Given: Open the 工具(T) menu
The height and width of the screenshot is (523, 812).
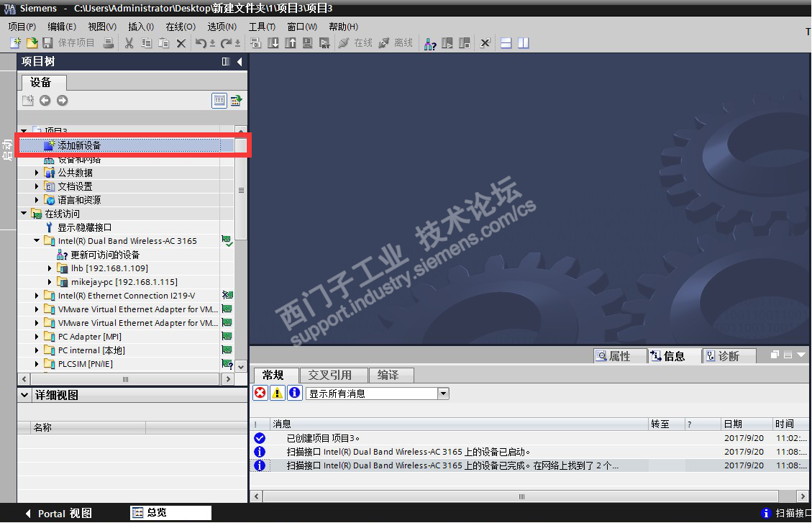Looking at the screenshot, I should (262, 27).
